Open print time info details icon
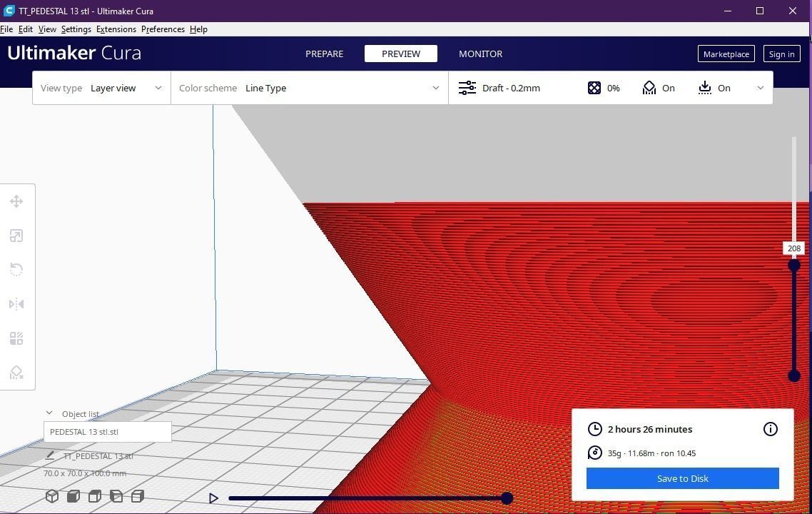The height and width of the screenshot is (514, 812). 770,429
